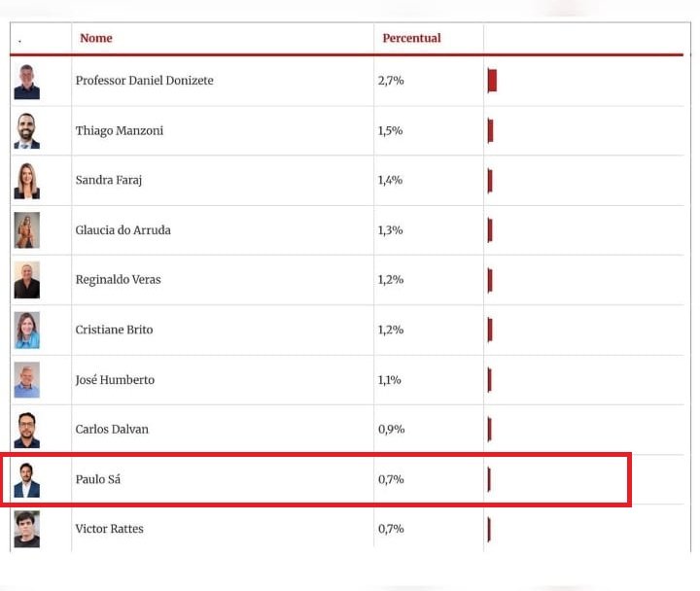
Task: Select Reginaldo Veras's portrait image
Action: [27, 280]
